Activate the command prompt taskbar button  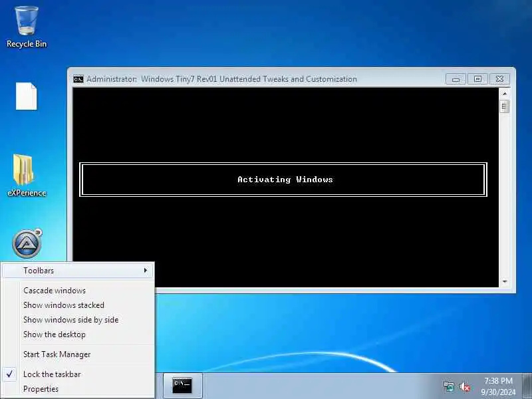pos(182,386)
